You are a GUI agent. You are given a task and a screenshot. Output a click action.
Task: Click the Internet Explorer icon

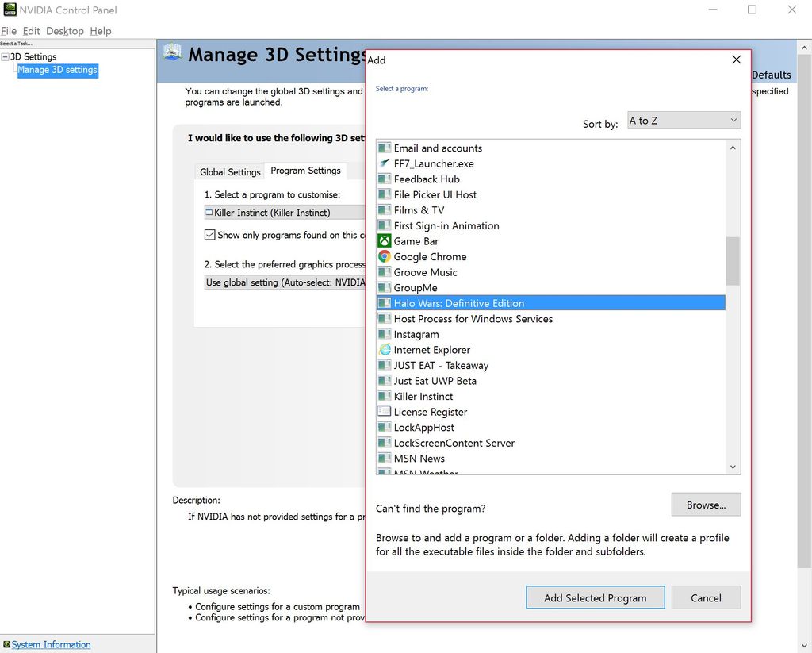pyautogui.click(x=383, y=350)
